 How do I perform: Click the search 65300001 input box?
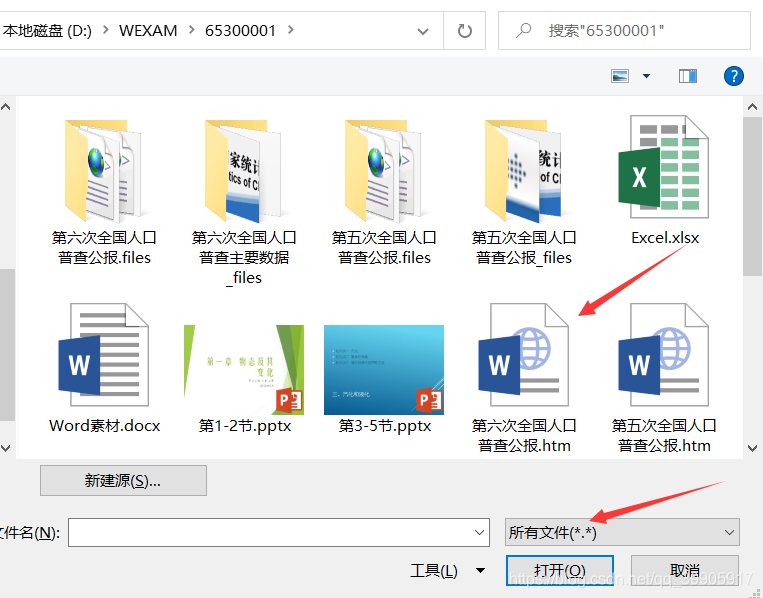(x=624, y=31)
